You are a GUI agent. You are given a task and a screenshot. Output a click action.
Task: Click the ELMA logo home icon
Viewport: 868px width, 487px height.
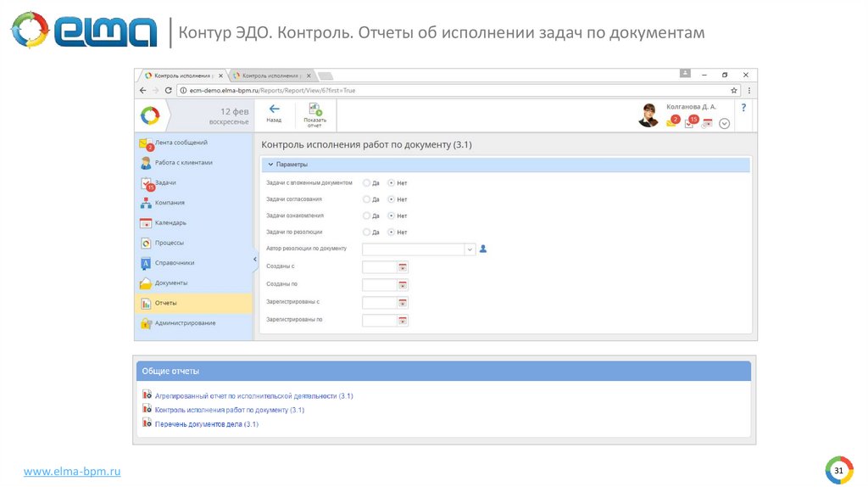pyautogui.click(x=150, y=115)
